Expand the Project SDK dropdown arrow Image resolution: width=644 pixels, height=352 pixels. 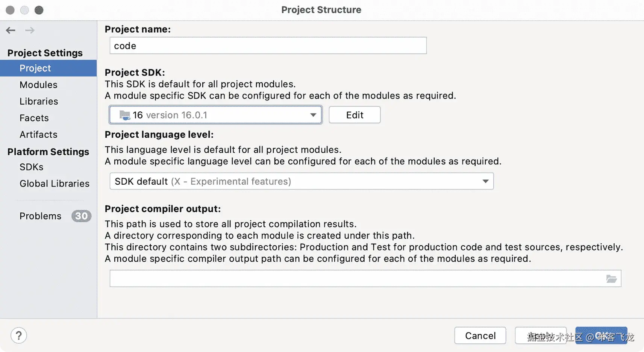(x=313, y=115)
